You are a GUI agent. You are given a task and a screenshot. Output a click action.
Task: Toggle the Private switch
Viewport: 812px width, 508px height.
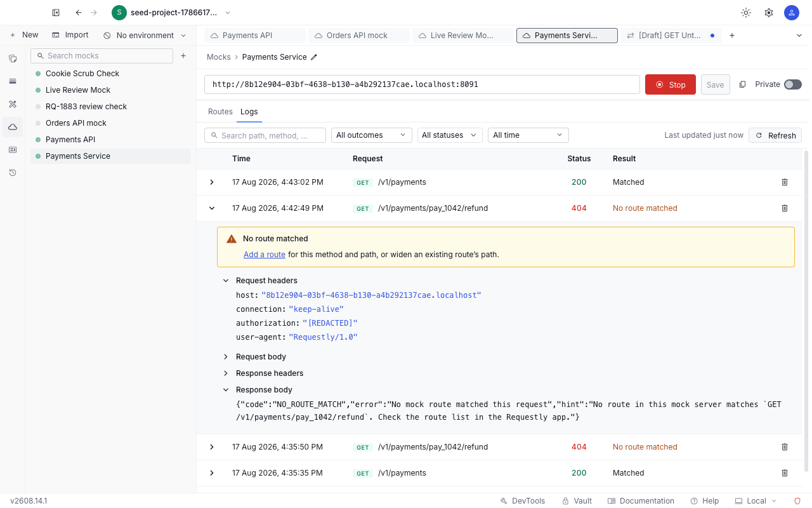coord(793,84)
